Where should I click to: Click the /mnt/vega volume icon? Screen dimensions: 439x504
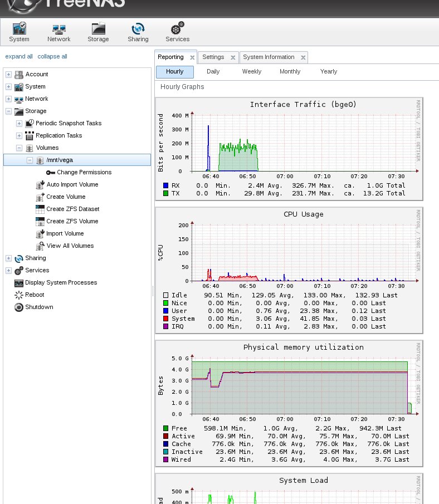click(x=40, y=160)
